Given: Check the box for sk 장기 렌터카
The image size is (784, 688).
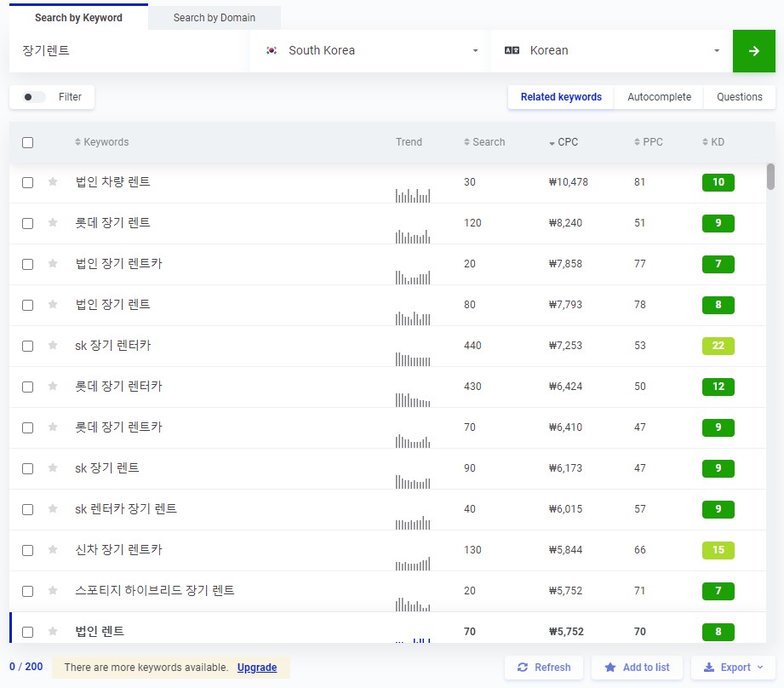Looking at the screenshot, I should [27, 346].
